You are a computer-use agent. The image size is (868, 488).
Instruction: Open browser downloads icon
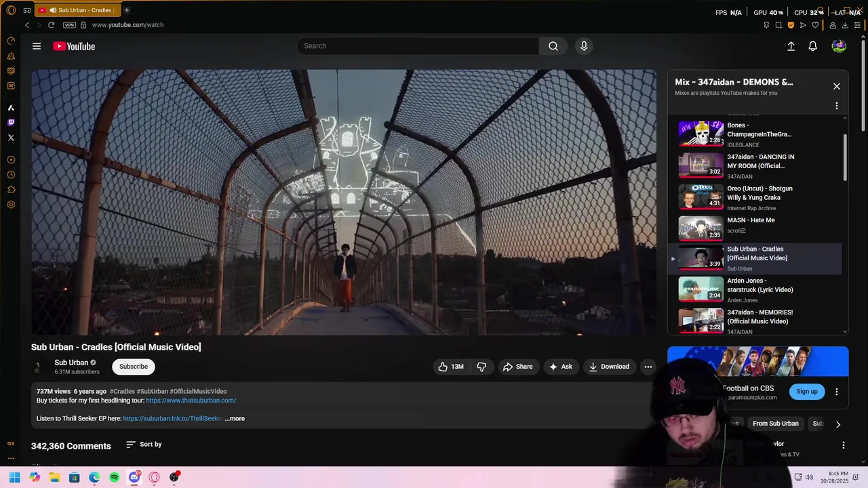[845, 25]
